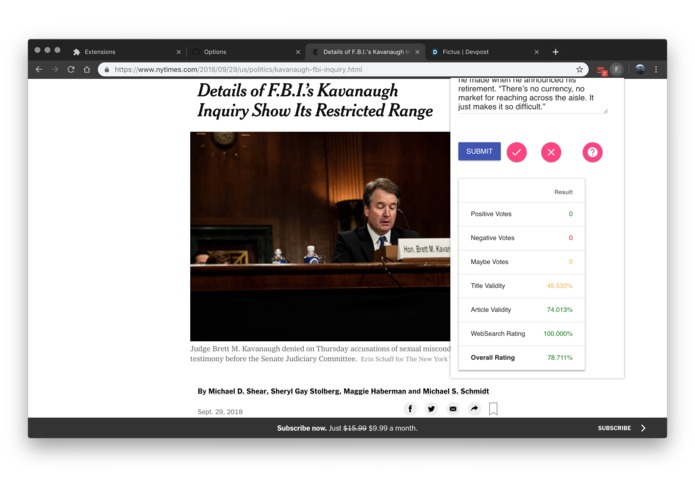
Task: Close the Extensions tab
Action: [179, 52]
